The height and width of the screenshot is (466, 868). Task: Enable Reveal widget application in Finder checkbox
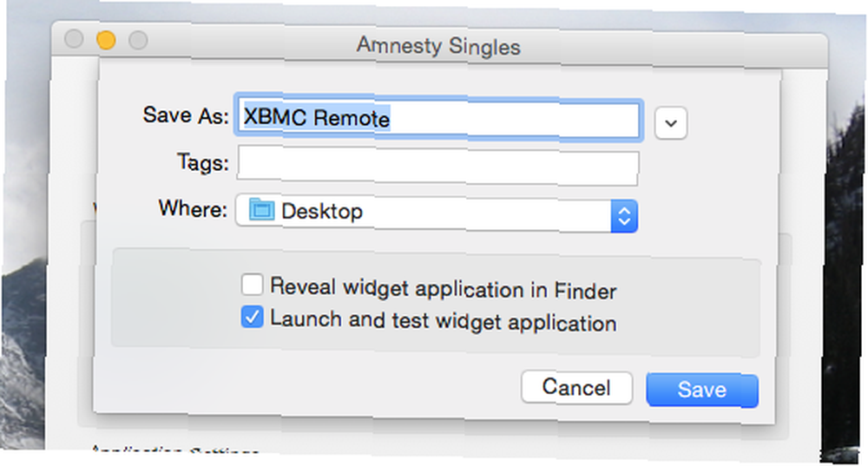pyautogui.click(x=252, y=285)
